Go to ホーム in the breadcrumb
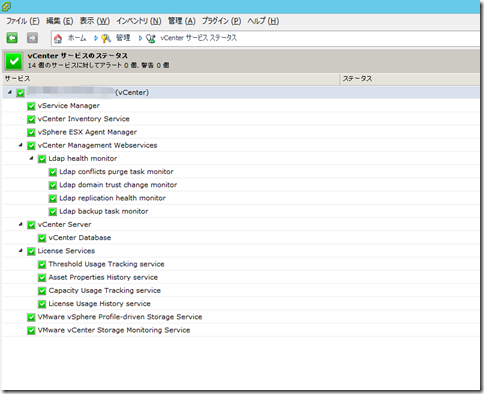The width and height of the screenshot is (484, 394). tap(77, 38)
